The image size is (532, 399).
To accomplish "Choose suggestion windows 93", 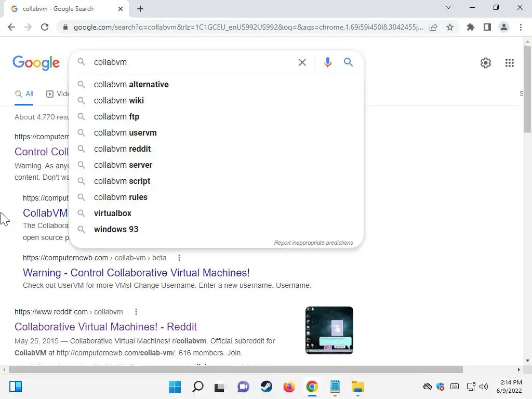I will pos(217,229).
